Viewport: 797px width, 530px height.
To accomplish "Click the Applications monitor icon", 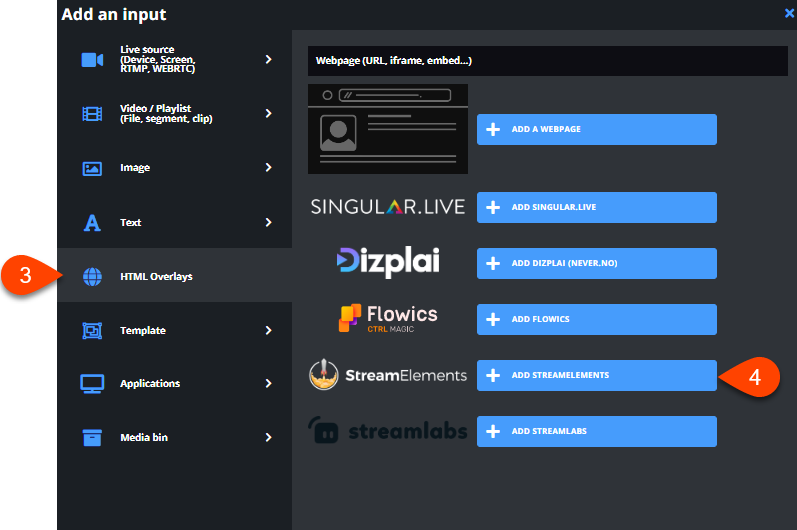I will [x=92, y=384].
